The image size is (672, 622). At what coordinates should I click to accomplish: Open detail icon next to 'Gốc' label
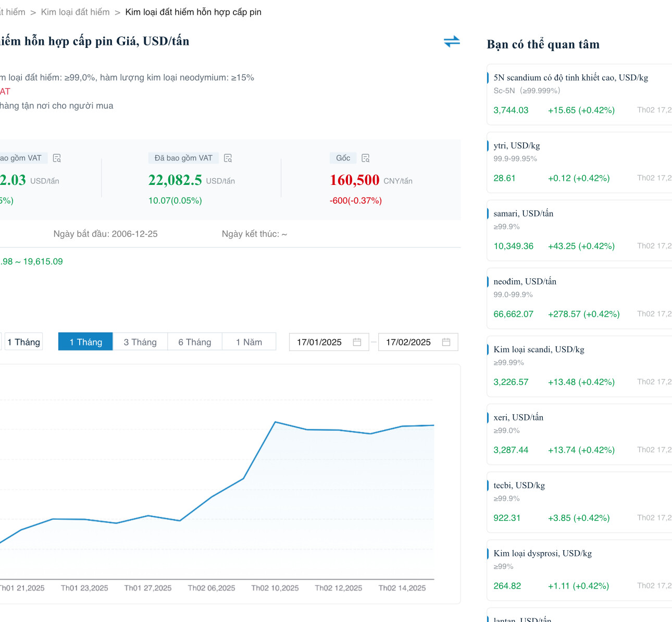coord(366,158)
